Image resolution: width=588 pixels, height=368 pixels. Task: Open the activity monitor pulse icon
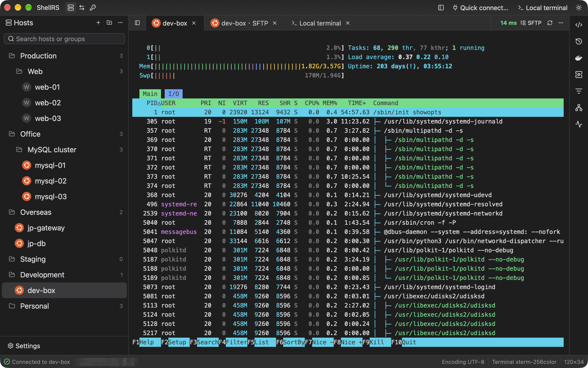pyautogui.click(x=579, y=124)
